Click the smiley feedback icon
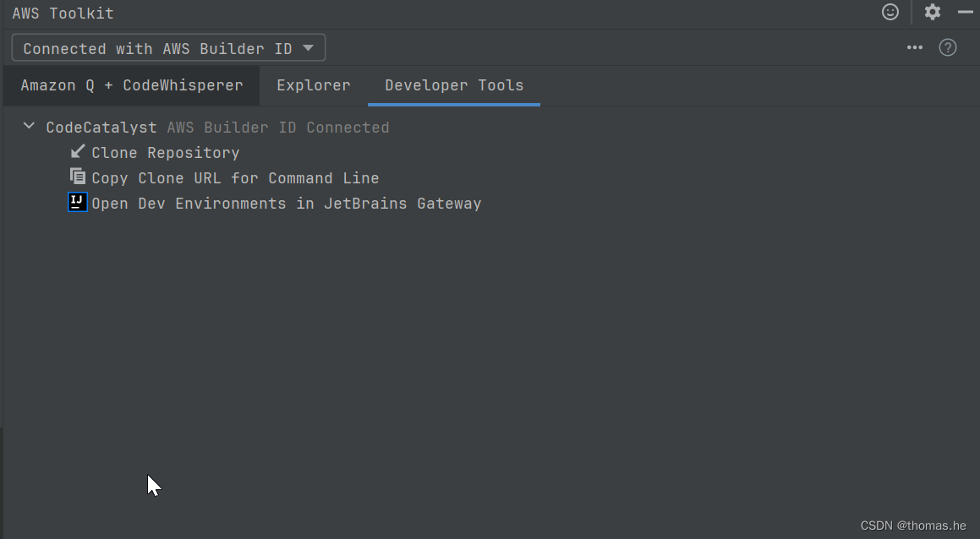The width and height of the screenshot is (980, 539). click(x=890, y=12)
